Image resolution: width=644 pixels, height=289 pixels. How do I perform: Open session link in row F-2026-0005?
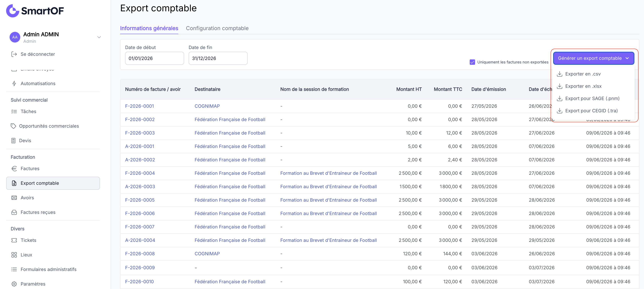(x=328, y=200)
